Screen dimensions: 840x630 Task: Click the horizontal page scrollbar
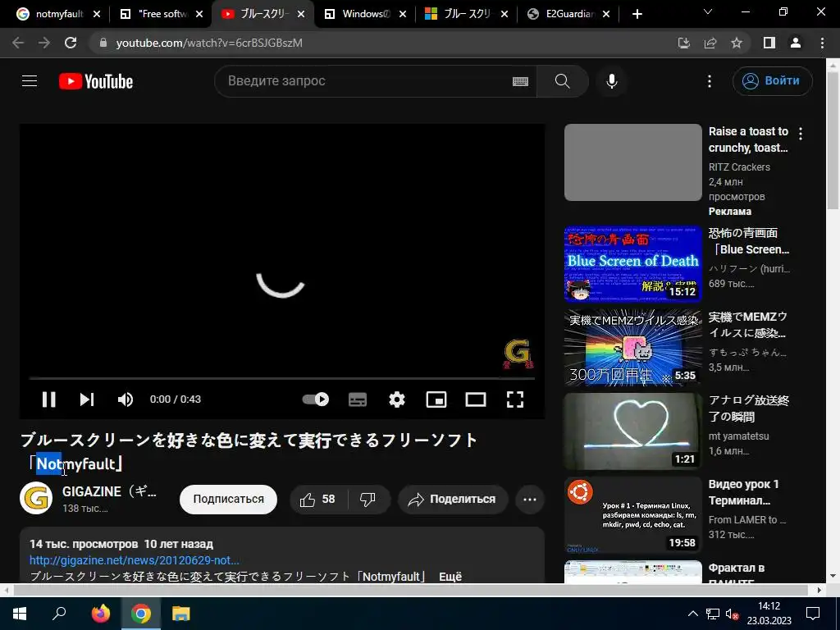410,590
